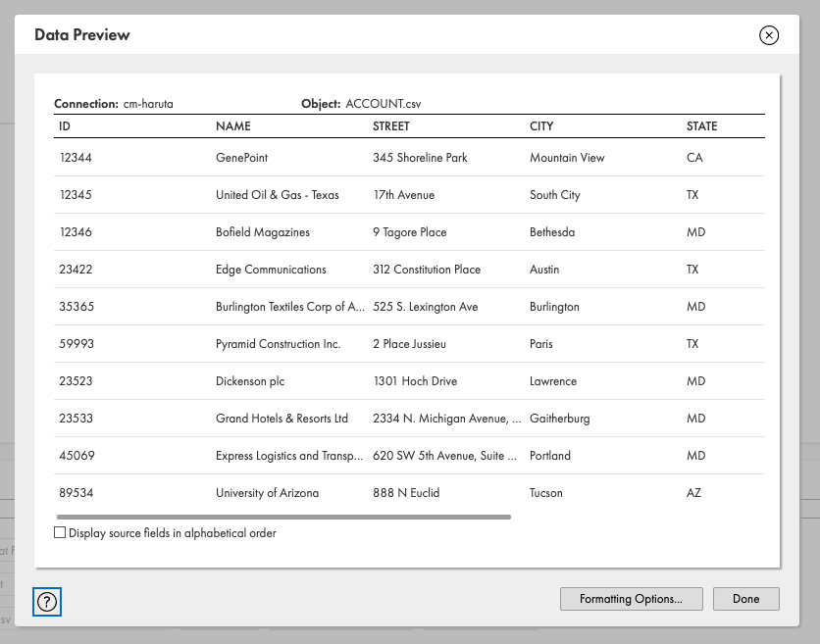The width and height of the screenshot is (820, 644).
Task: Enable display source fields in alphabetical order
Action: tap(60, 532)
